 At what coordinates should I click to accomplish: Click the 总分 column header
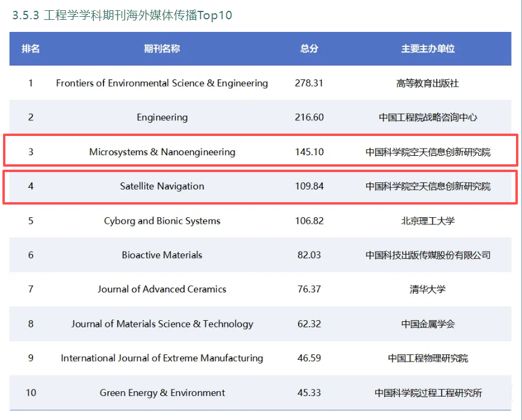click(309, 49)
